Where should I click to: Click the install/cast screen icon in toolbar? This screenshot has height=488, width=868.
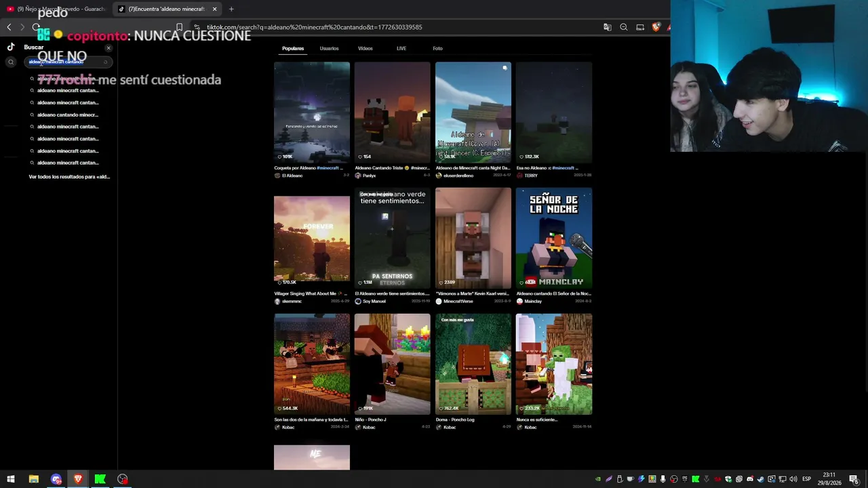tap(640, 27)
